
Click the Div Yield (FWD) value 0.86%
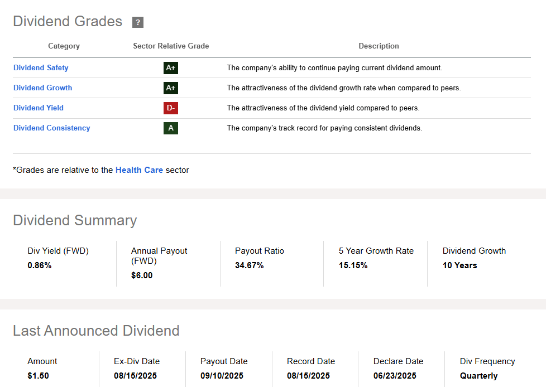pos(40,265)
